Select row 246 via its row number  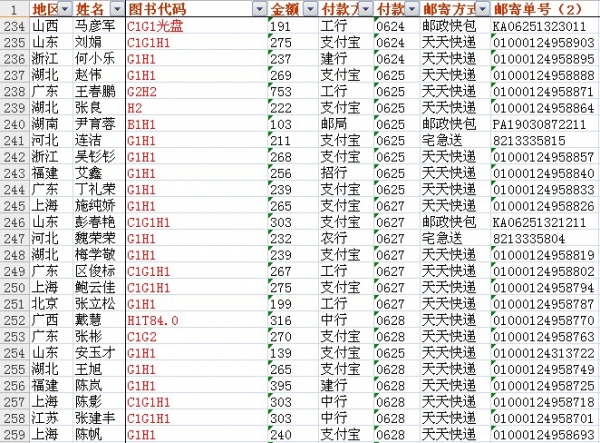click(14, 222)
